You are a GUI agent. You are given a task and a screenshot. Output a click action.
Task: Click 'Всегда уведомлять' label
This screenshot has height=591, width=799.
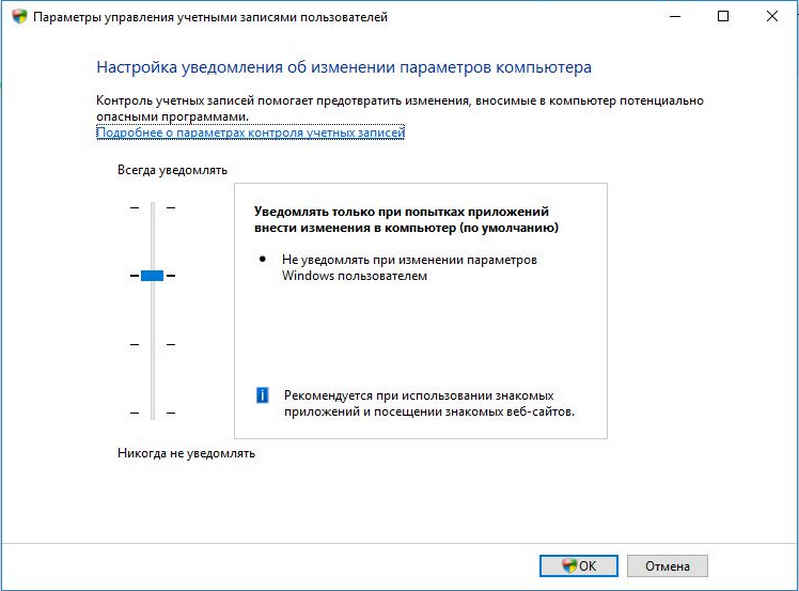(x=172, y=170)
